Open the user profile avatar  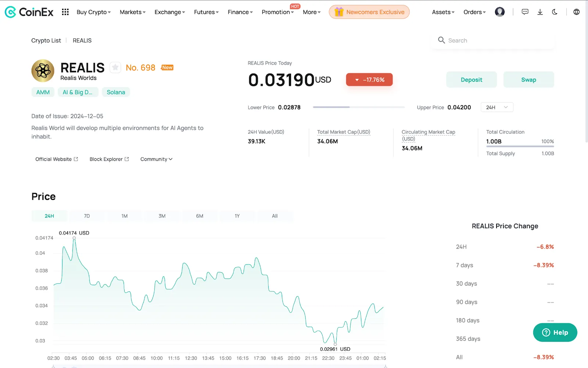click(x=500, y=12)
